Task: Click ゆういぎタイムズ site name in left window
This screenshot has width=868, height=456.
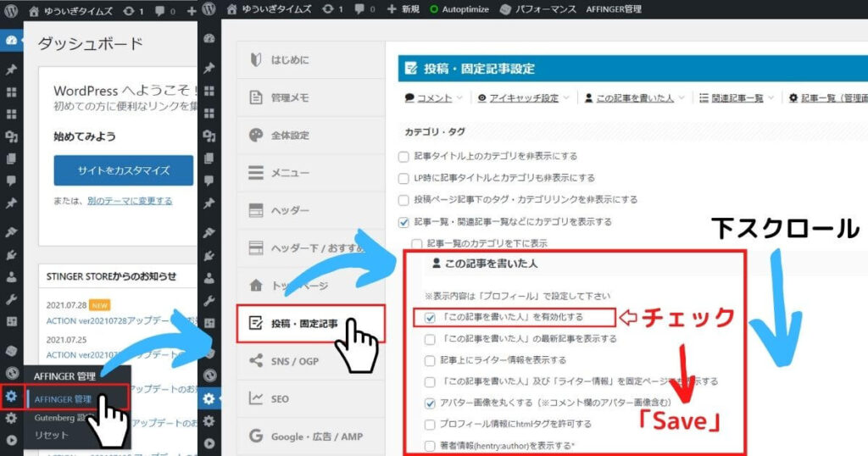Action: pyautogui.click(x=71, y=10)
